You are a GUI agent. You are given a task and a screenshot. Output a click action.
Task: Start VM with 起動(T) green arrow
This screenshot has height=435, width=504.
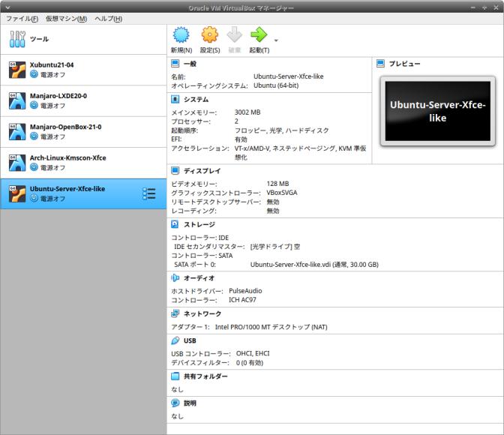259,34
